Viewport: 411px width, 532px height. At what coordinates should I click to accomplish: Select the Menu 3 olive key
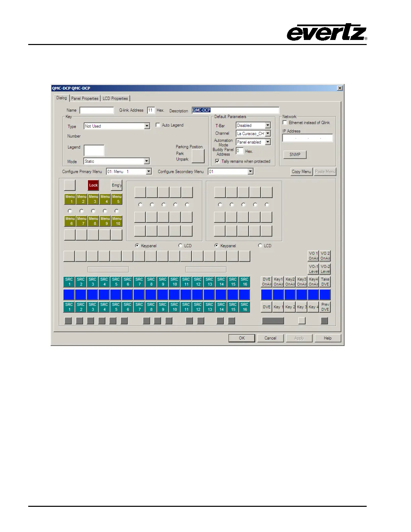coord(93,199)
